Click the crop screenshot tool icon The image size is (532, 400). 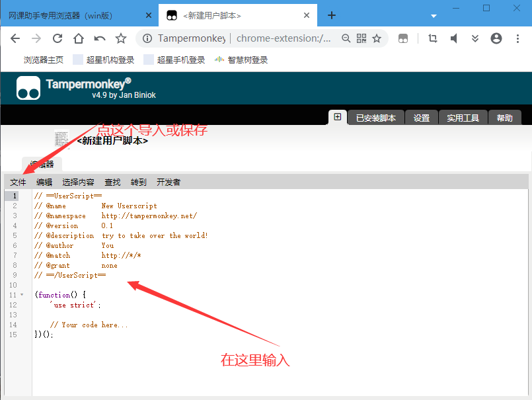(433, 38)
